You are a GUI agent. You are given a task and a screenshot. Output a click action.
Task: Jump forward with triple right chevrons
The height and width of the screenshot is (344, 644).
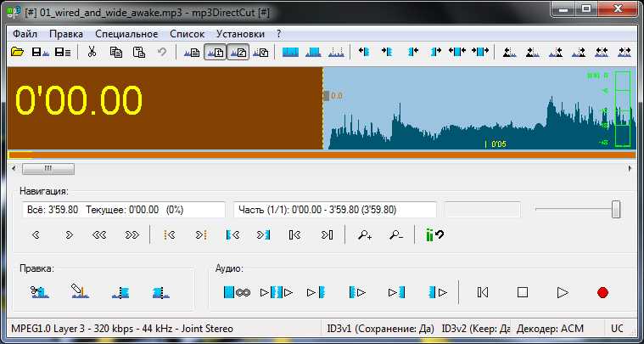[132, 235]
